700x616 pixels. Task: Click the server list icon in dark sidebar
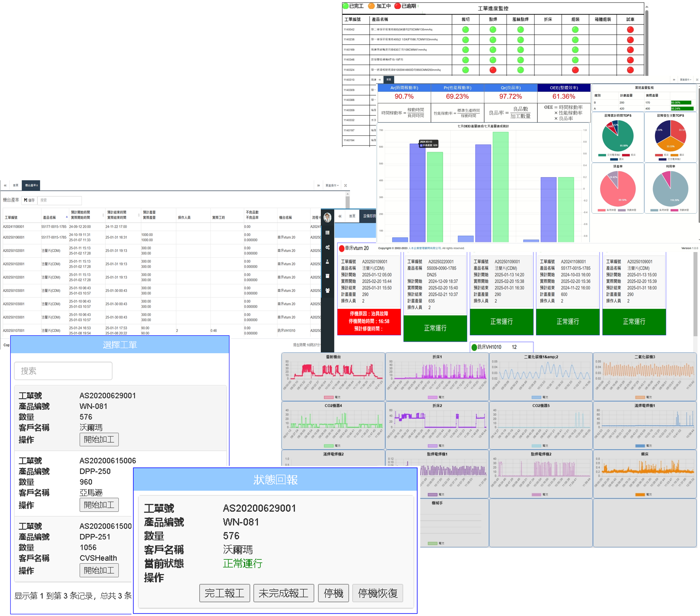327,233
